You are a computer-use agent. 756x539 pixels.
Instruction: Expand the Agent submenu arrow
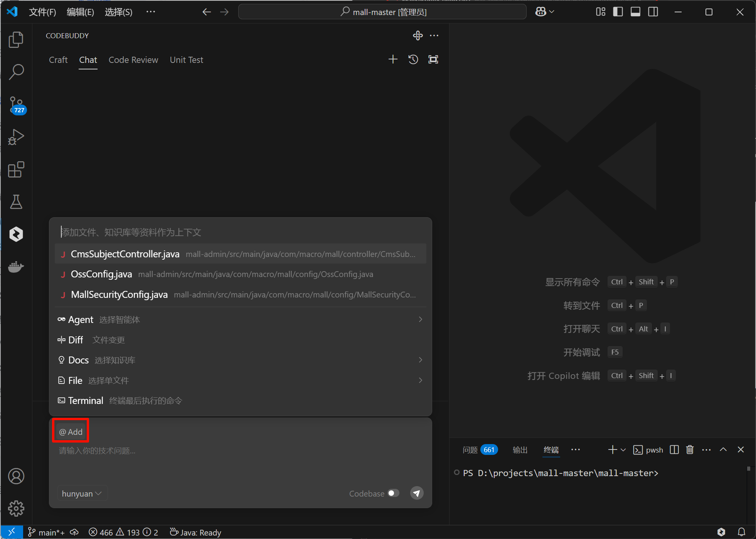(421, 319)
